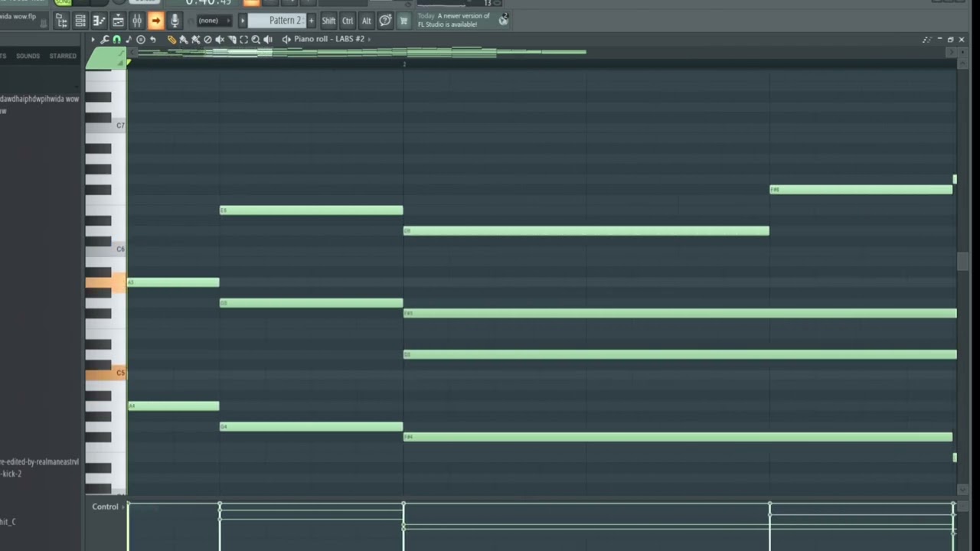Toggle the magnet snap-to-grid icon
Screen dimensions: 980x551
pos(116,39)
